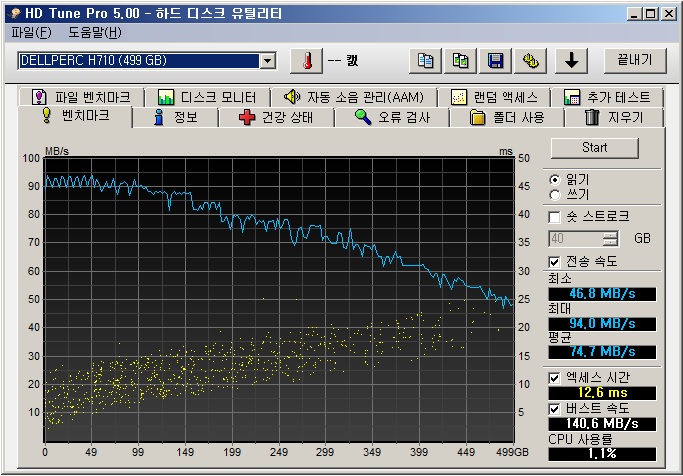Viewport: 683px width, 476px height.
Task: Toggle the 버스트 속도 checkbox
Action: (554, 409)
